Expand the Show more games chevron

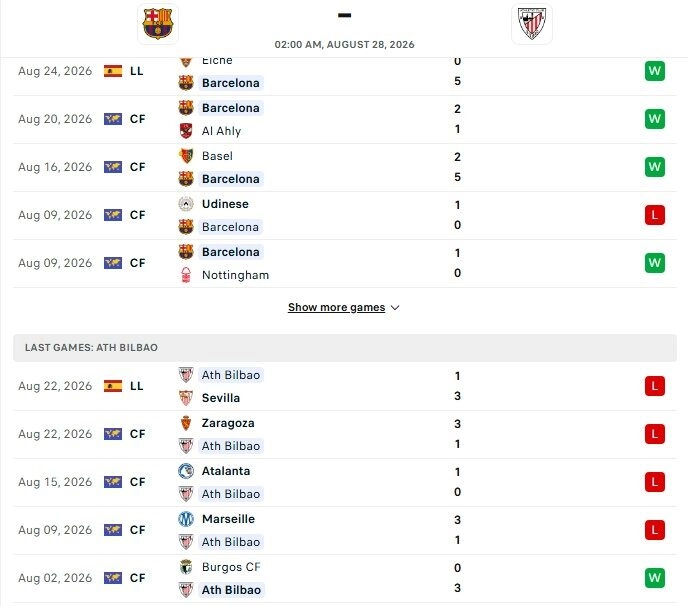coord(395,308)
